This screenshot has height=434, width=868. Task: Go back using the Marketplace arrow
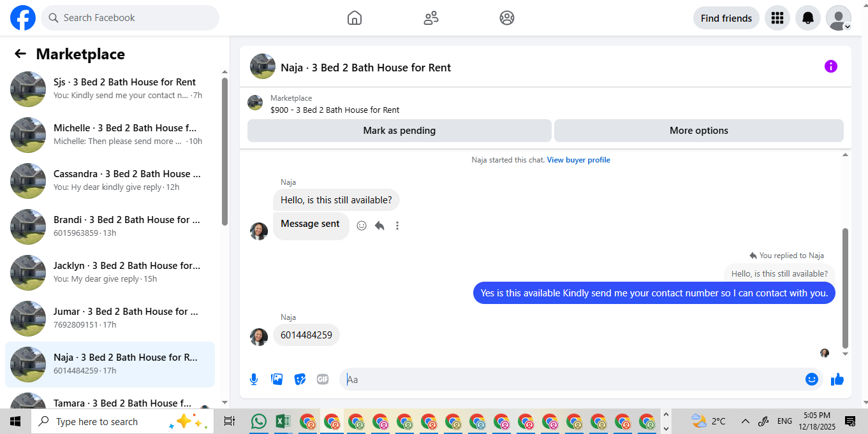(20, 54)
